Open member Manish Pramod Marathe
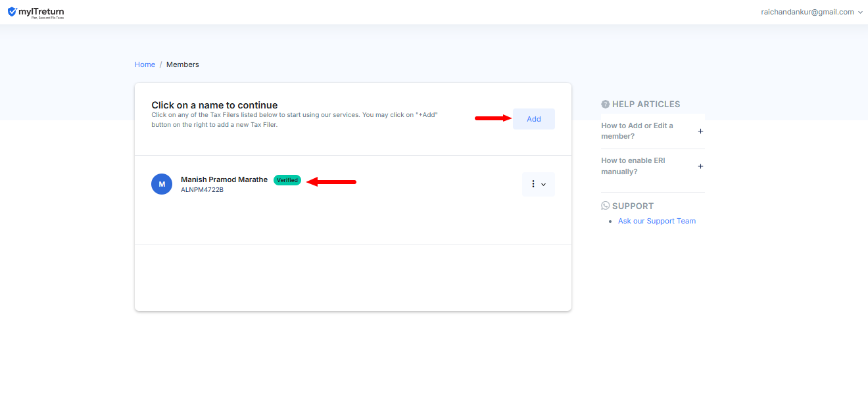This screenshot has height=399, width=868. [x=224, y=179]
